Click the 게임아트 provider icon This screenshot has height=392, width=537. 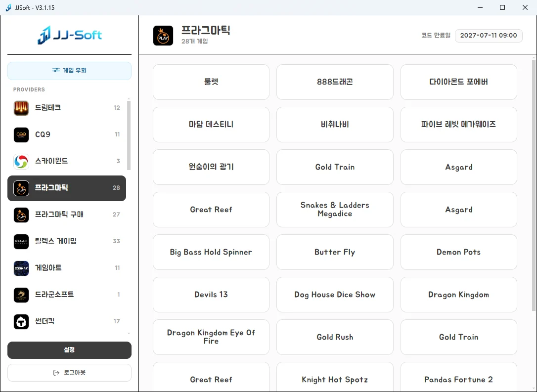(x=21, y=268)
